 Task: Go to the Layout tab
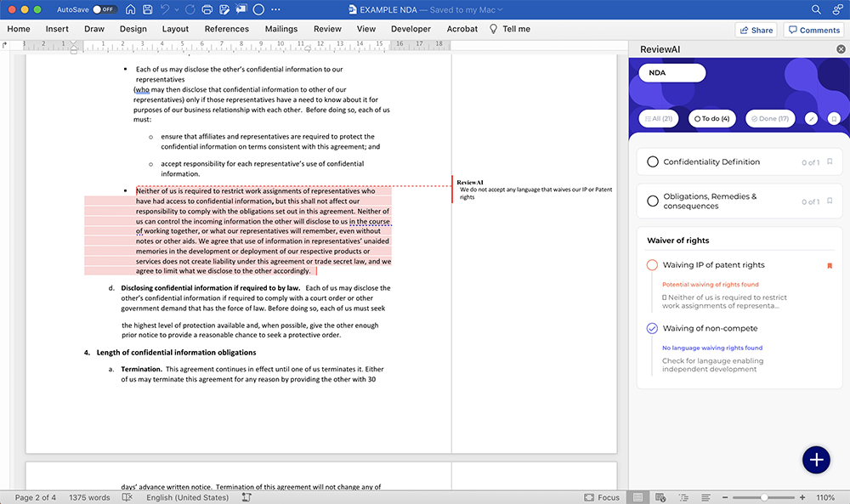(175, 29)
